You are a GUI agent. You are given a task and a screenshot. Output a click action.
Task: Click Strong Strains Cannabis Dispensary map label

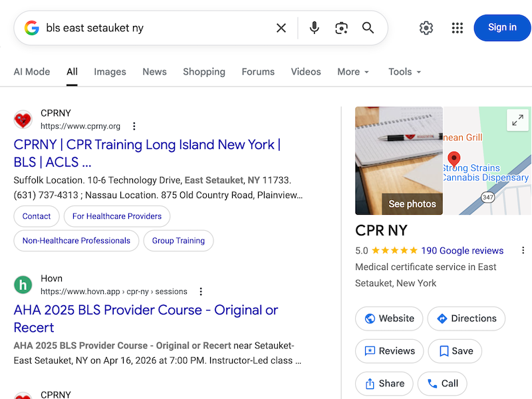click(x=485, y=173)
